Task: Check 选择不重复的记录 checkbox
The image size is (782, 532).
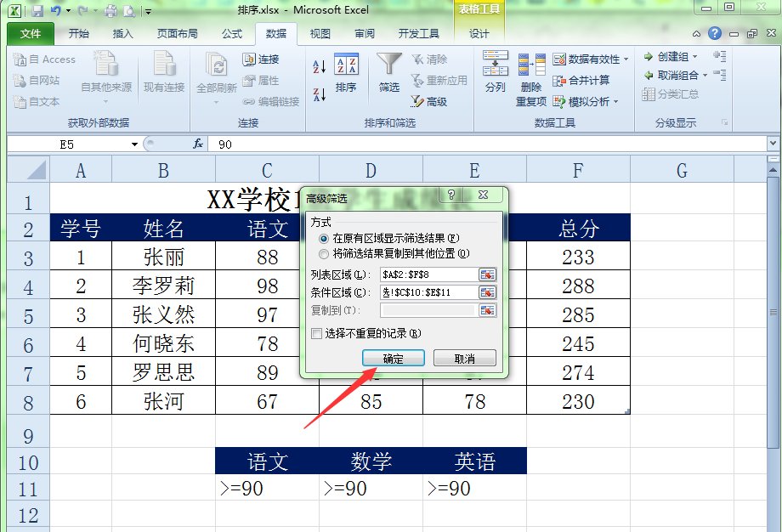Action: click(x=316, y=333)
